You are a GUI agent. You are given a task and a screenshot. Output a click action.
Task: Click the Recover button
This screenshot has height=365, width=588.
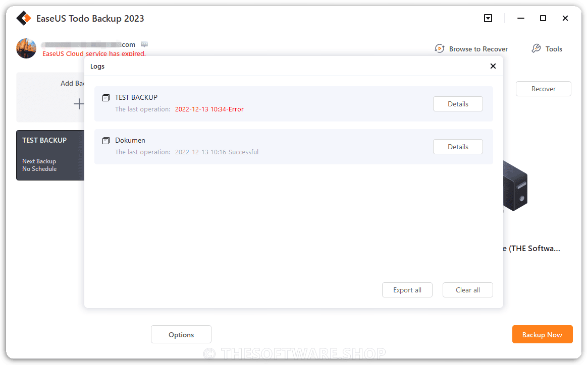(544, 89)
